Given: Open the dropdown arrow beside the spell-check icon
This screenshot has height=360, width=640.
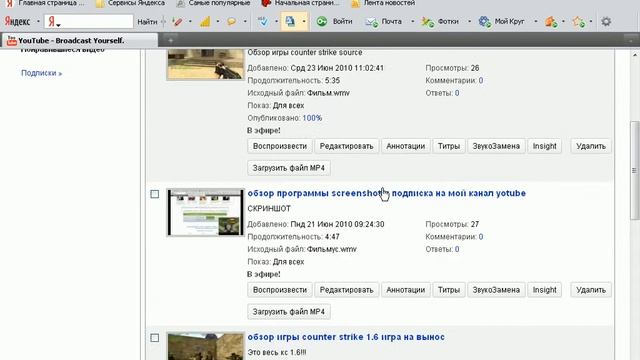Looking at the screenshot, I should coord(276,21).
